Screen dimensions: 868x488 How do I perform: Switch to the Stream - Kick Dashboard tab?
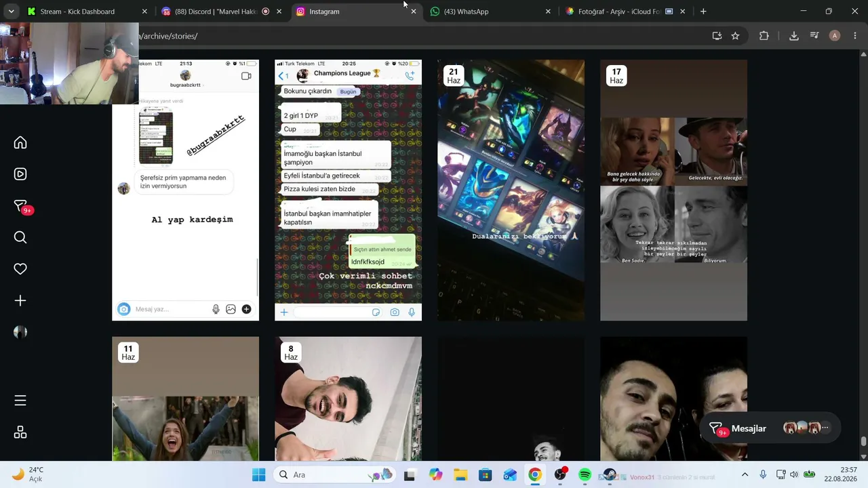tap(87, 12)
